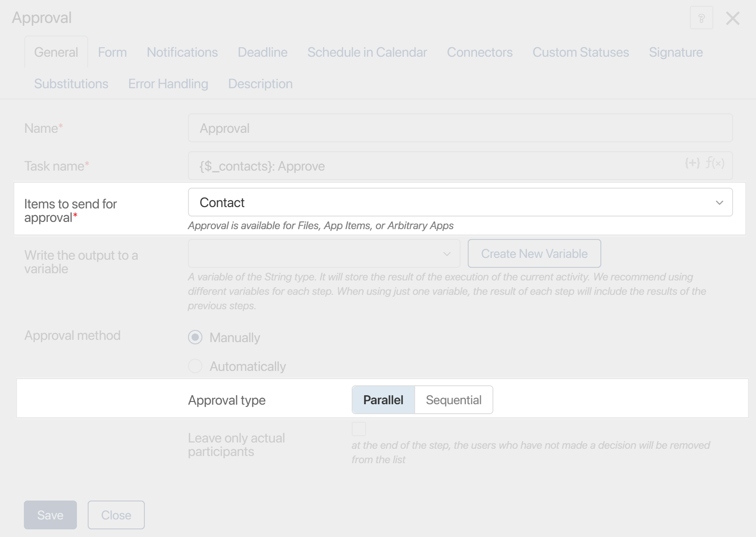Open the Custom Statuses tab
This screenshot has width=756, height=537.
581,52
